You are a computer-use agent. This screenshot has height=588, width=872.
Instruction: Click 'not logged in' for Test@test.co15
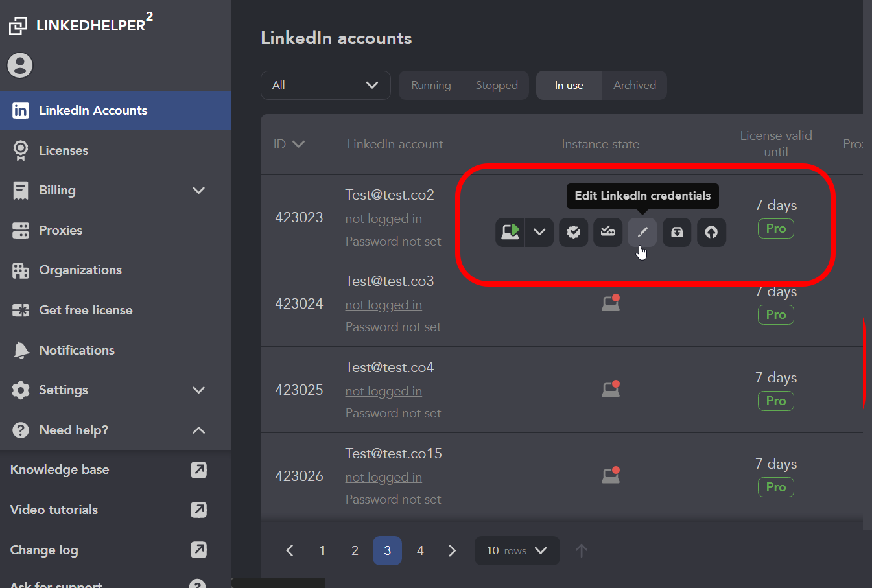coord(384,478)
